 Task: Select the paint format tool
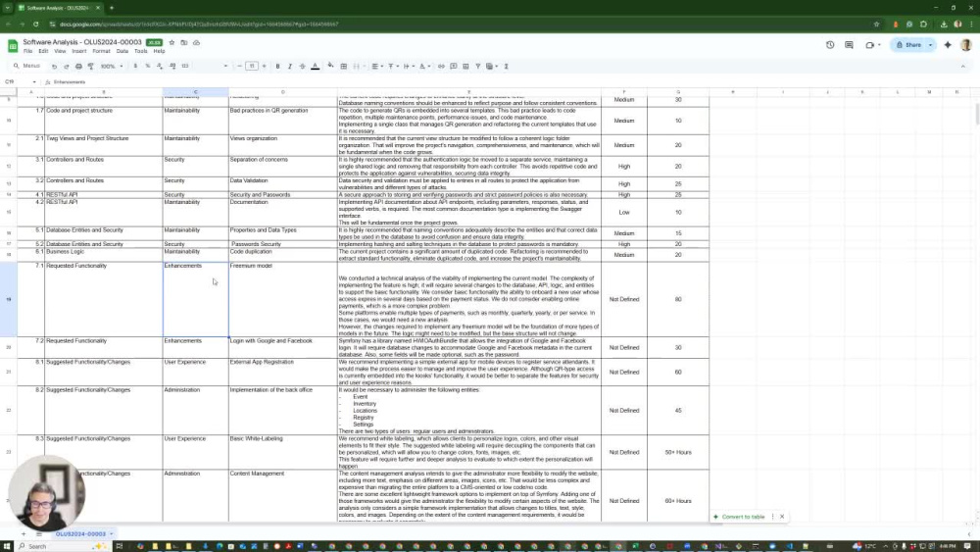pos(90,67)
